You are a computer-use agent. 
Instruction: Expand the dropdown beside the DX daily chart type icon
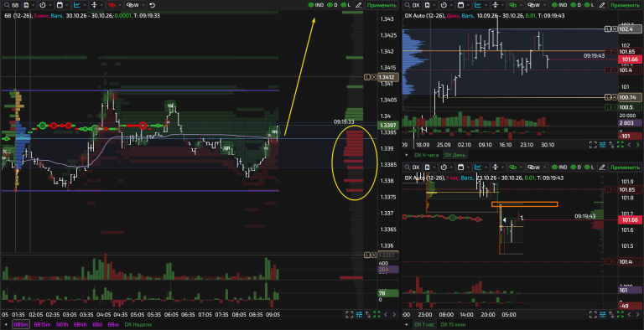(485, 5)
